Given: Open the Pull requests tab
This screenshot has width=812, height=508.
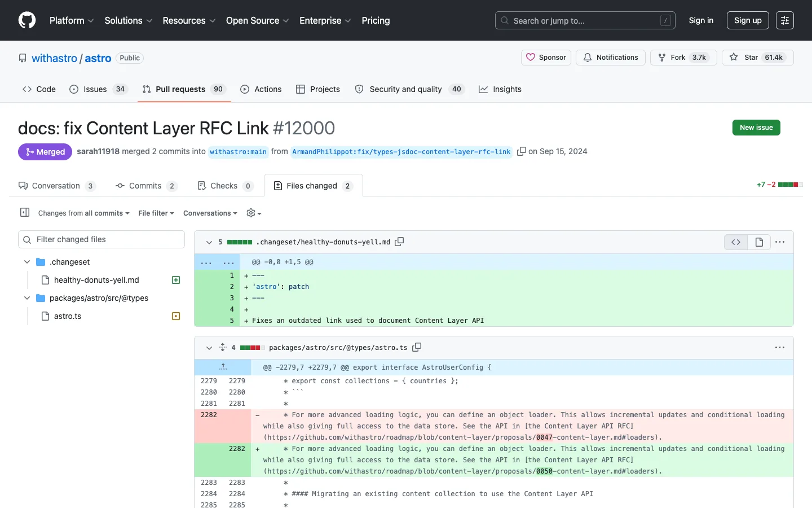Looking at the screenshot, I should click(184, 89).
